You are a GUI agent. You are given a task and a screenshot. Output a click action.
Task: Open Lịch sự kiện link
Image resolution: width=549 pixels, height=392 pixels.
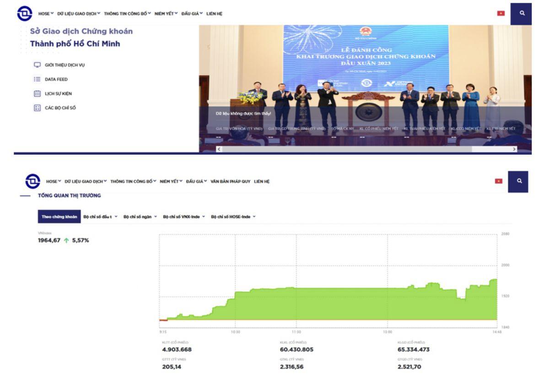click(58, 94)
